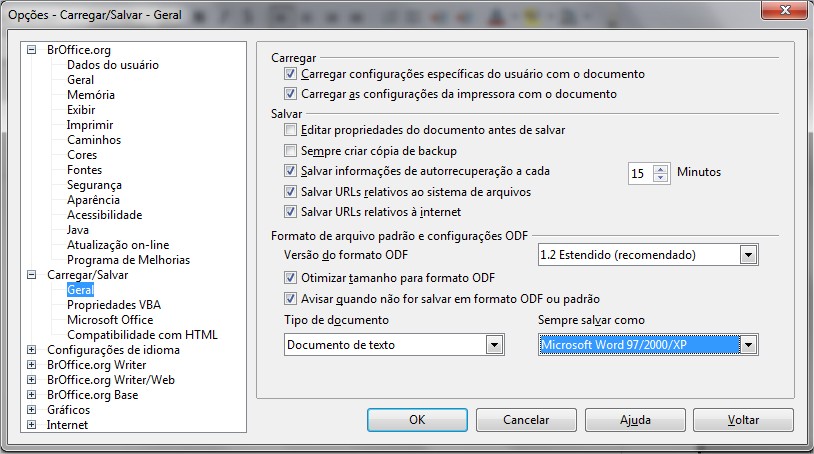
Task: Select BrOffice.org Writer/Web tree label
Action: click(x=111, y=380)
